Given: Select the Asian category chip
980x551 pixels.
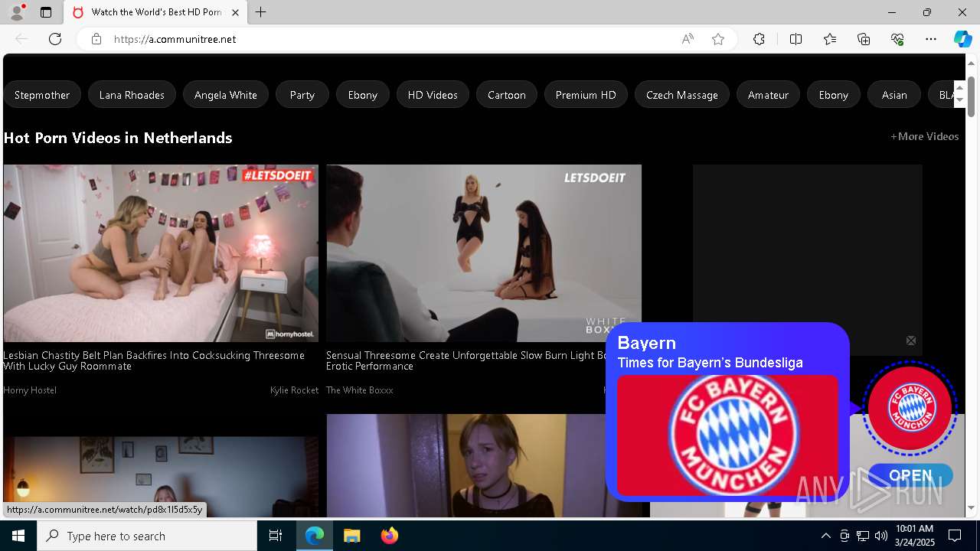Looking at the screenshot, I should coord(894,95).
